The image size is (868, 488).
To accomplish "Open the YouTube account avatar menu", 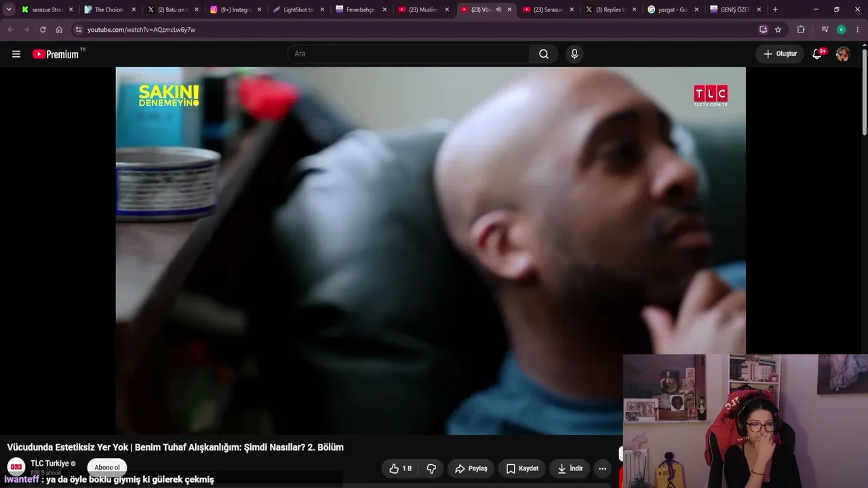I will click(x=842, y=54).
